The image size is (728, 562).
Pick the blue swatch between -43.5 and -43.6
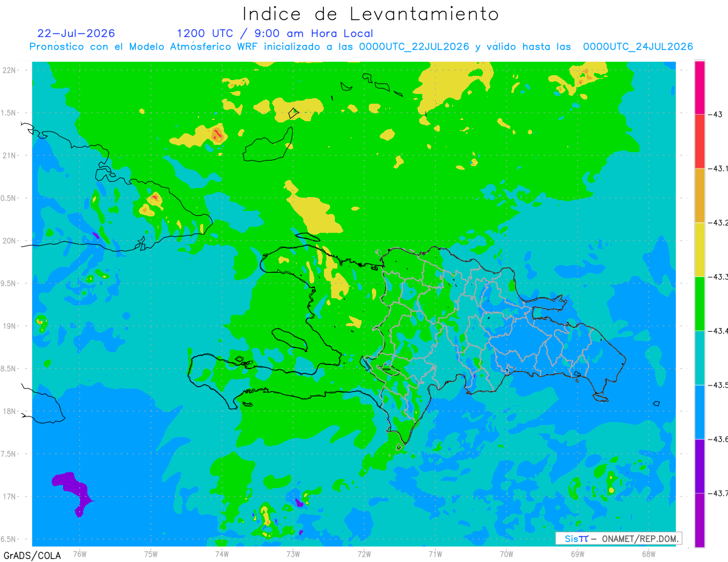click(x=699, y=412)
